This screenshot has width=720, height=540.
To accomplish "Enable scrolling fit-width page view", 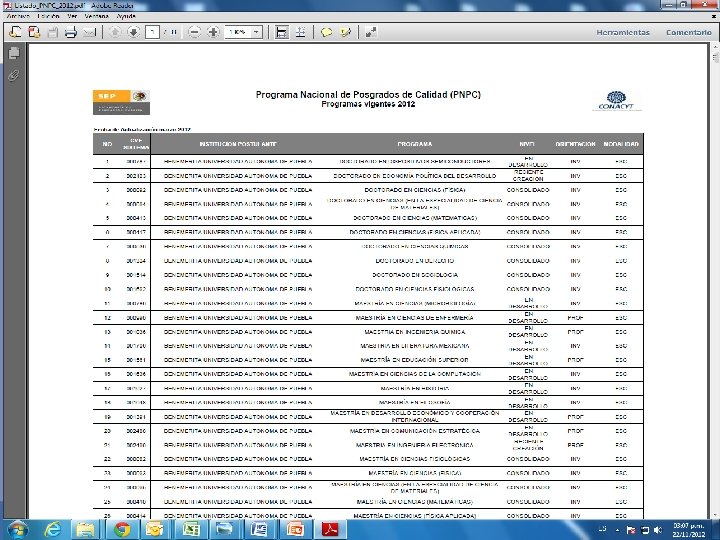I will click(281, 32).
